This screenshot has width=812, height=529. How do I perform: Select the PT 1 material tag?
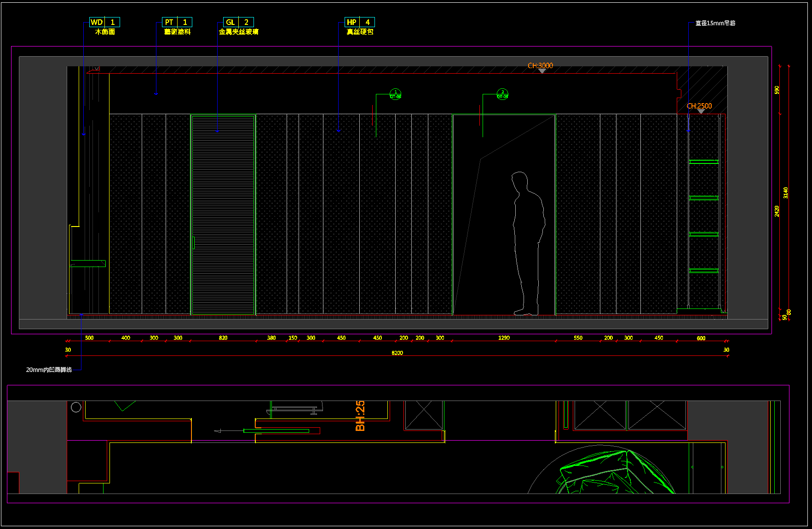[177, 22]
